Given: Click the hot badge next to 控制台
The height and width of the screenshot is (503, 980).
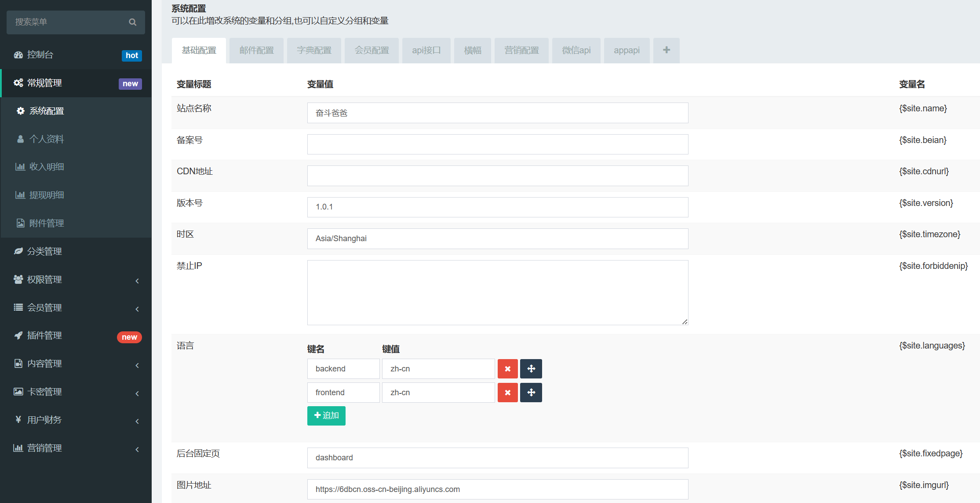Looking at the screenshot, I should [x=131, y=55].
